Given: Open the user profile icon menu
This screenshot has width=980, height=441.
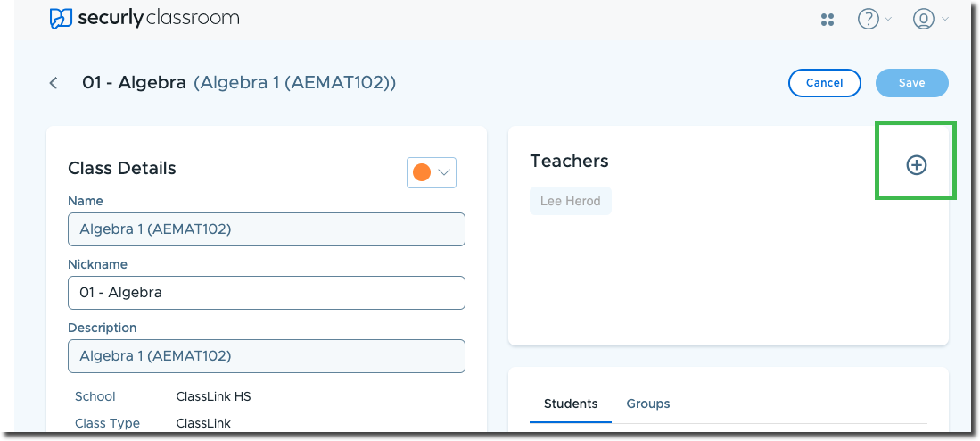Looking at the screenshot, I should click(x=923, y=19).
